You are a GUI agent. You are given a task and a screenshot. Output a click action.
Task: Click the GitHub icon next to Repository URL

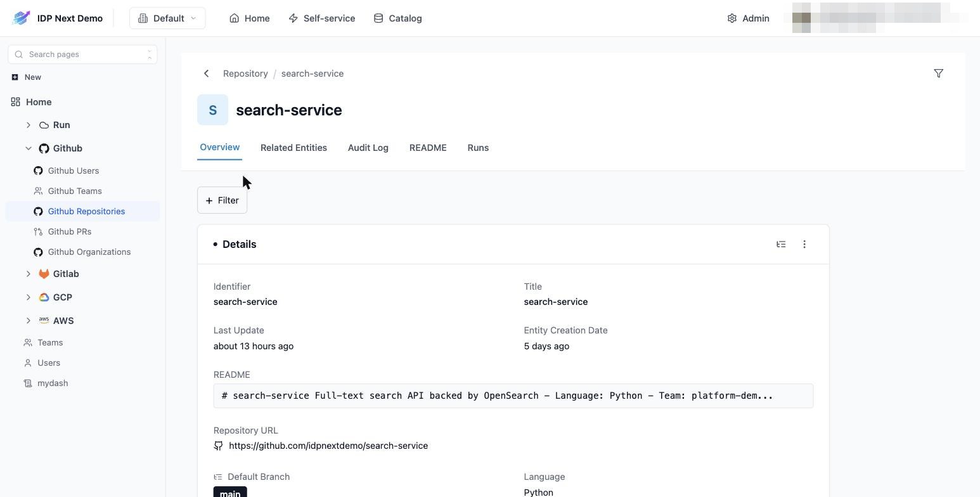tap(219, 446)
